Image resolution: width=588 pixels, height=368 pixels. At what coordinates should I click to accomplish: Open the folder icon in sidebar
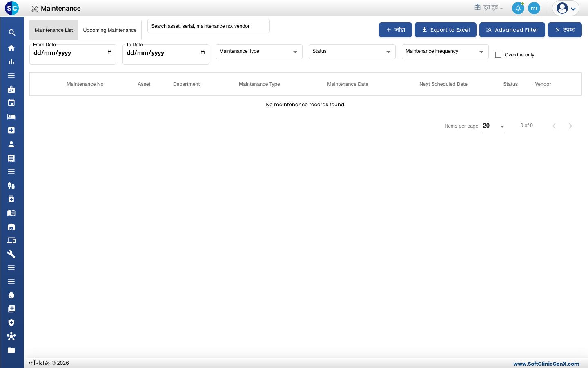(x=11, y=350)
